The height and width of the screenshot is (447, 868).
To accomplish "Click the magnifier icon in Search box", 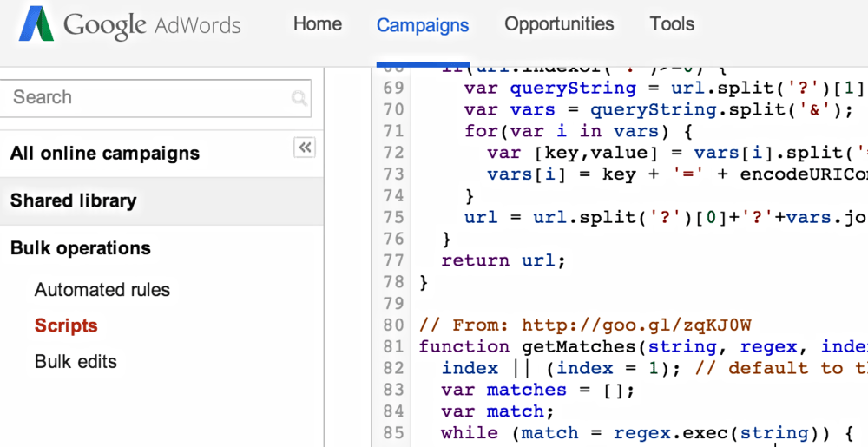I will click(x=299, y=98).
